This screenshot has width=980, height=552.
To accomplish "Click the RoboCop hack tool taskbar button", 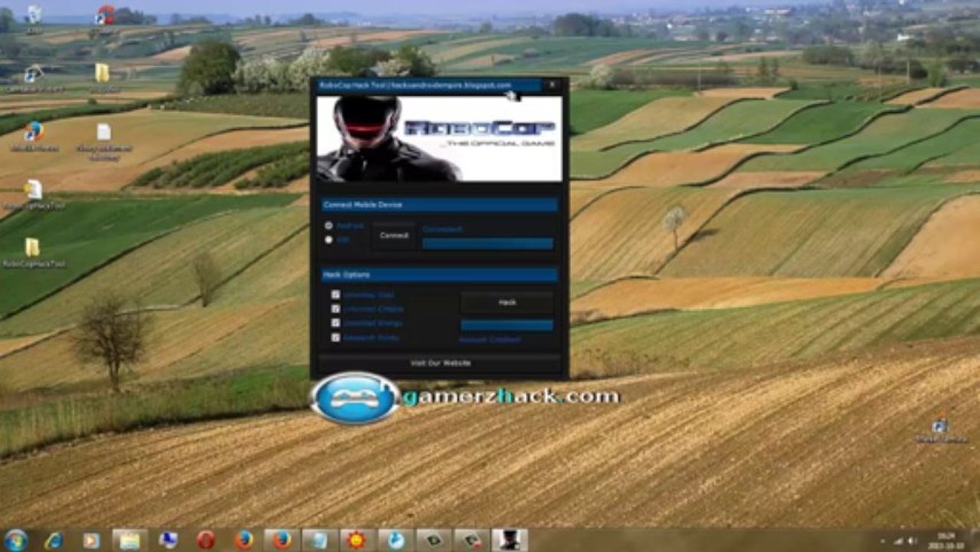I will pos(509,540).
